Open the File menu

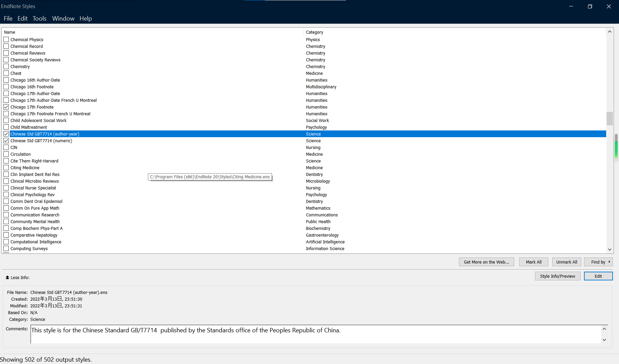coord(8,19)
